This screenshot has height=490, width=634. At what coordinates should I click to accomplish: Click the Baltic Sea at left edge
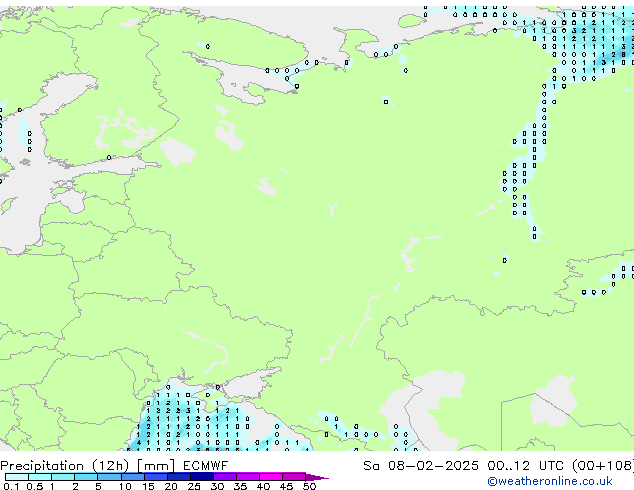pos(25,190)
